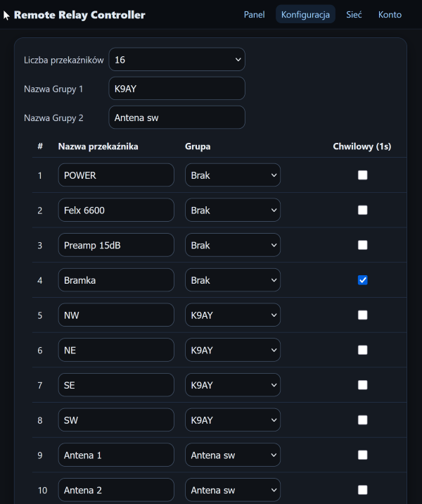Change the group for Antena 1 relay

coord(232,455)
